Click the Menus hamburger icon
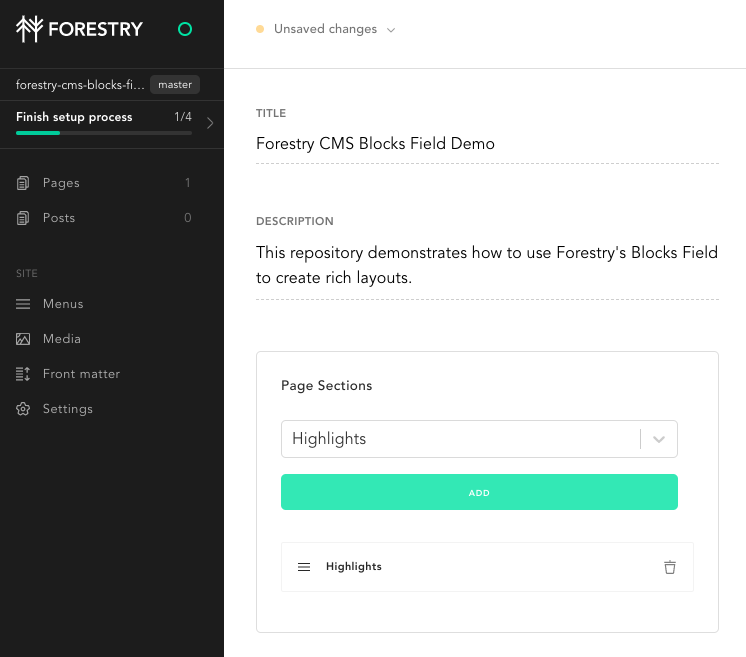The image size is (746, 657). [x=23, y=304]
